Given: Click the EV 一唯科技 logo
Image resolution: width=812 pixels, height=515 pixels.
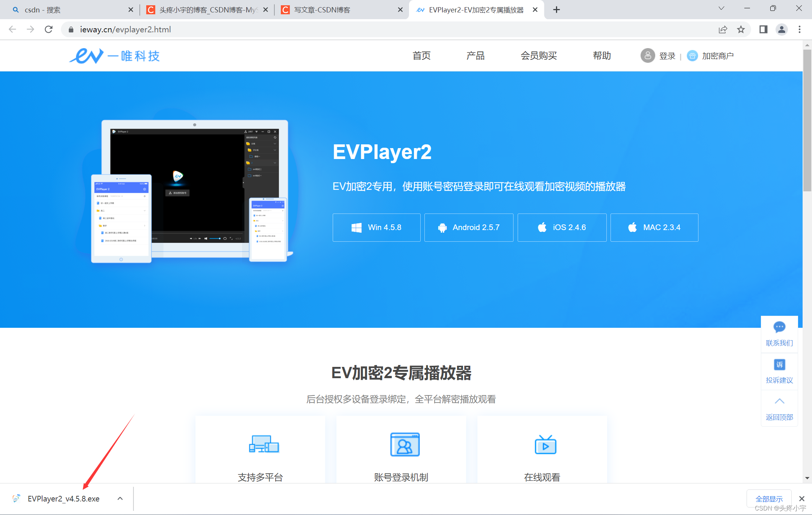Looking at the screenshot, I should [x=114, y=55].
